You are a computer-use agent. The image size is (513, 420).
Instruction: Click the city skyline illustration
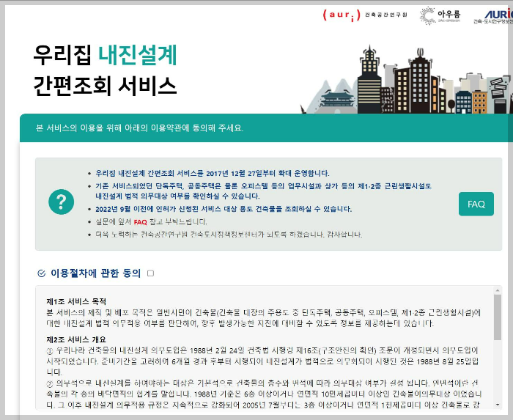point(406,79)
